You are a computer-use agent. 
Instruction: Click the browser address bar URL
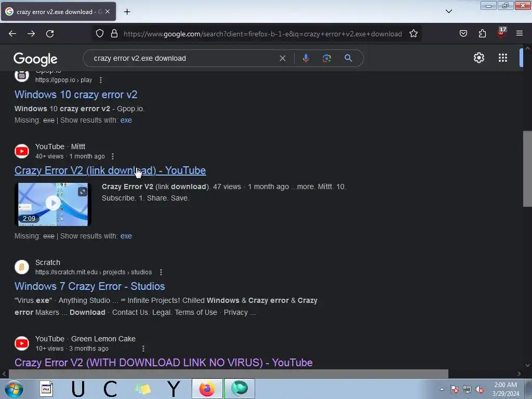click(262, 34)
